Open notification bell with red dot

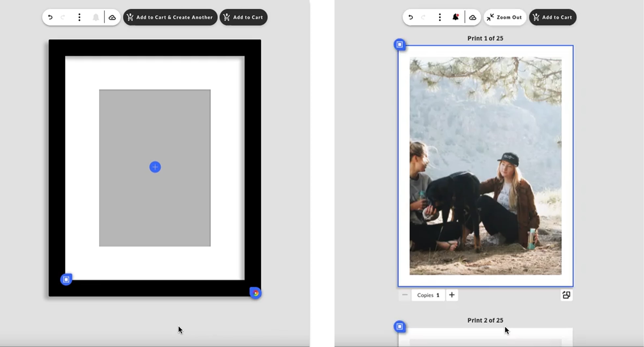pyautogui.click(x=456, y=17)
